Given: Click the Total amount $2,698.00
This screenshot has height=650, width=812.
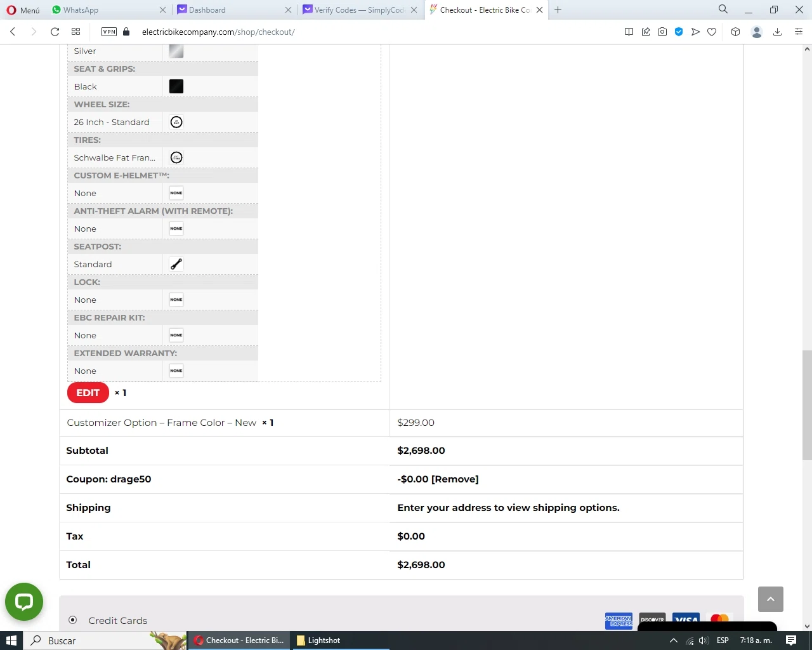Looking at the screenshot, I should point(421,565).
